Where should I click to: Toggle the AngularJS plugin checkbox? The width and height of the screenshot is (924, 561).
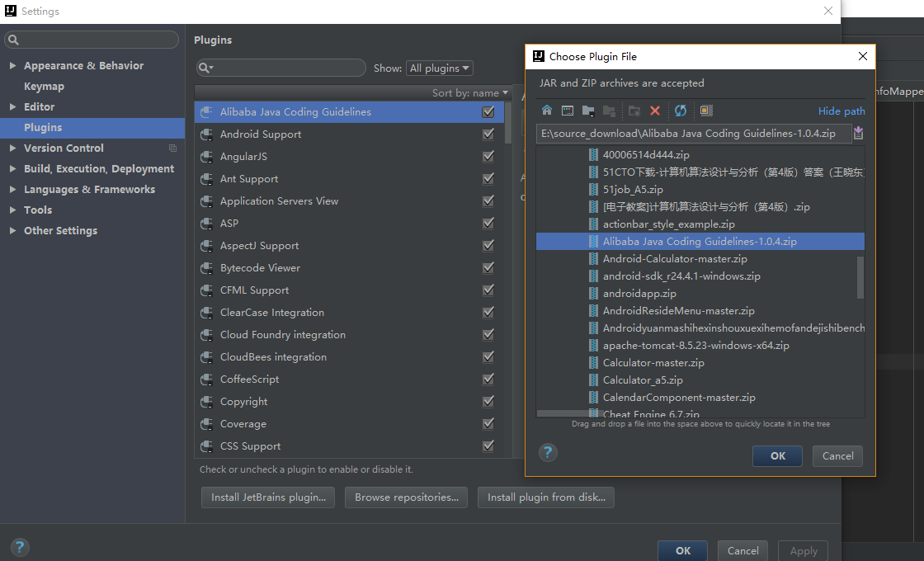tap(488, 157)
